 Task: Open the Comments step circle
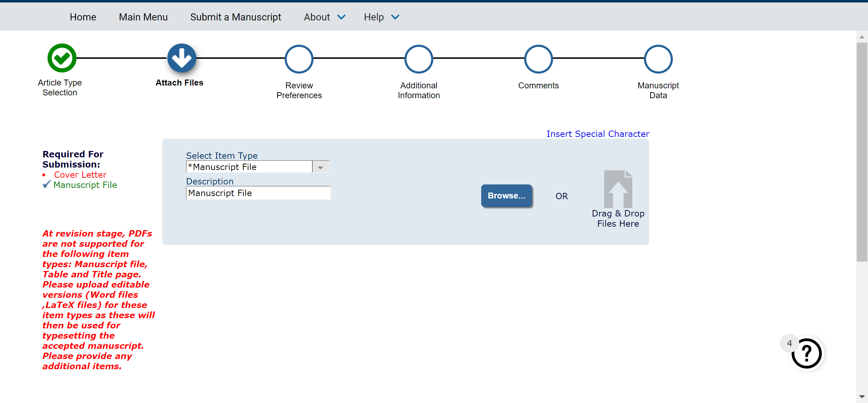tap(538, 59)
